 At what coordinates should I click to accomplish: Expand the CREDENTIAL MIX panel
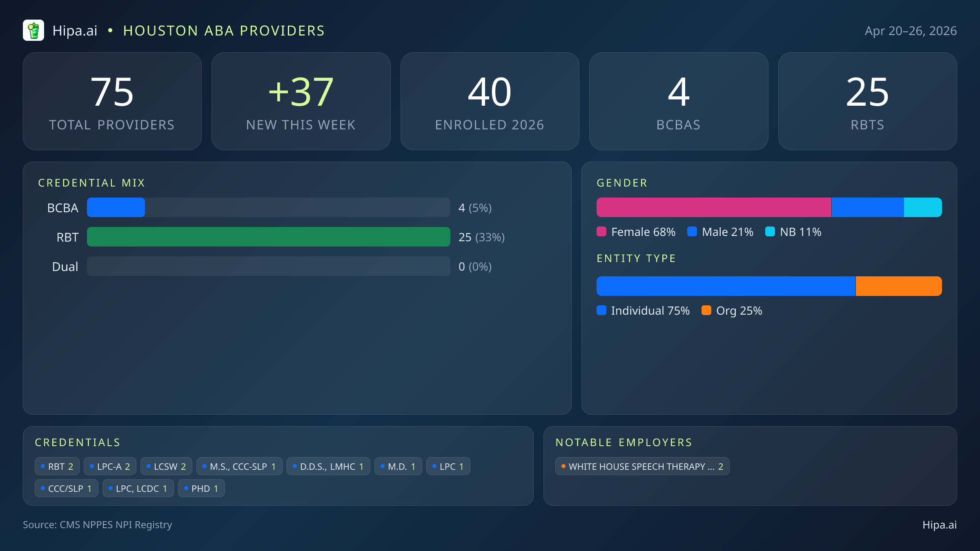coord(92,182)
